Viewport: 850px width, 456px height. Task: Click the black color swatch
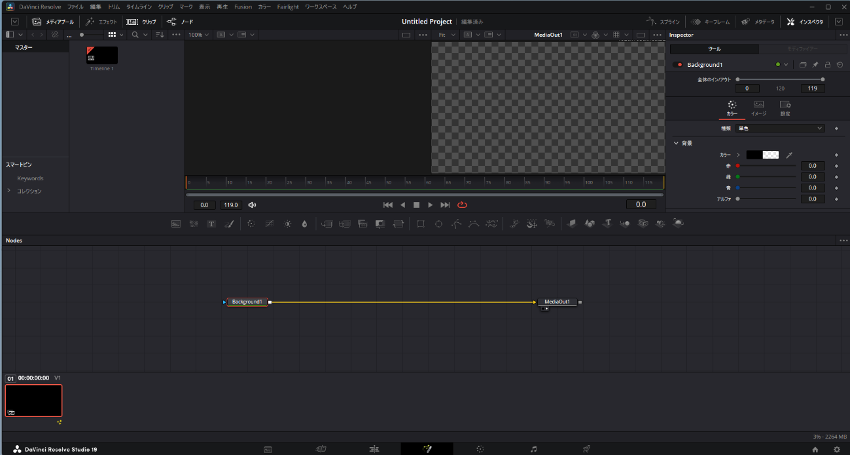point(754,155)
